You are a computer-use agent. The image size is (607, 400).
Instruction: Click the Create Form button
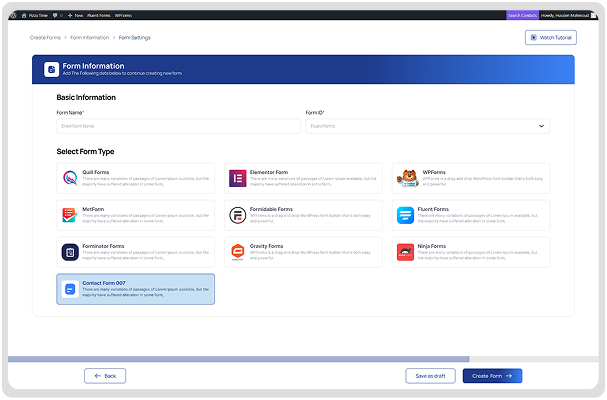pos(492,376)
